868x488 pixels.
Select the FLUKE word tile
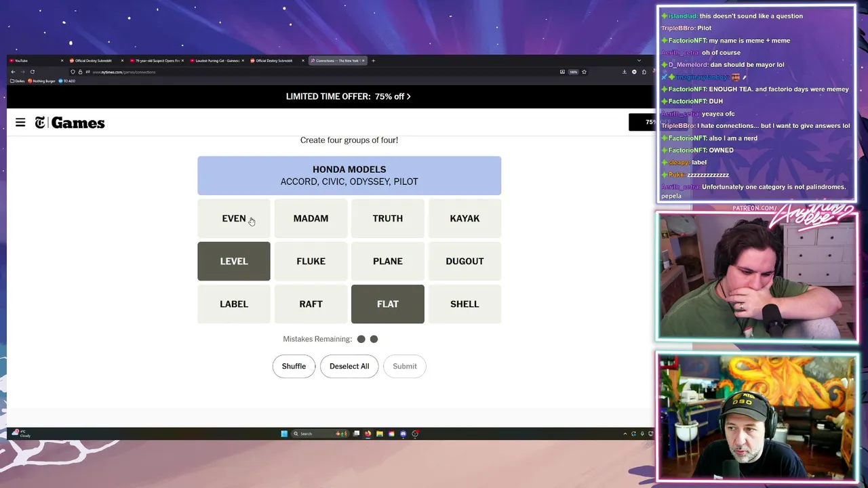[x=311, y=261]
